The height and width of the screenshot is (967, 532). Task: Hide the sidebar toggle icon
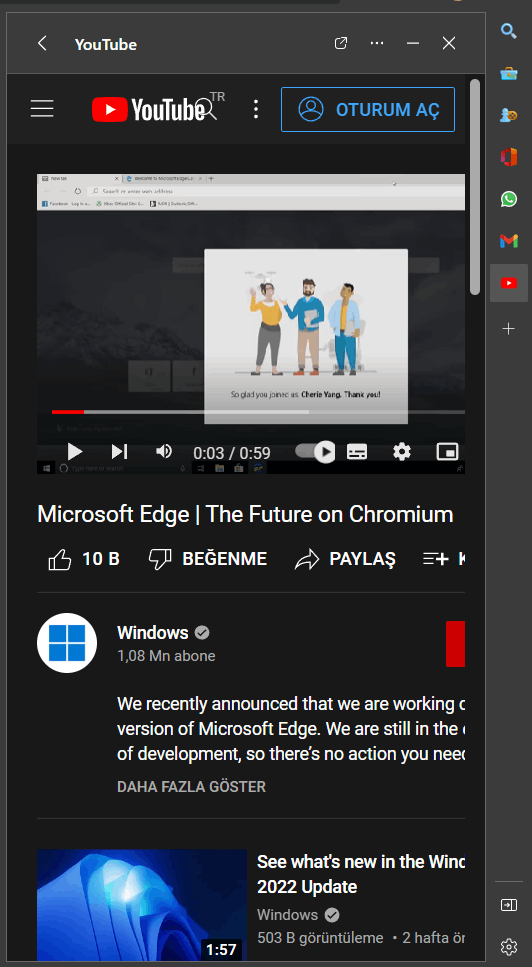click(x=509, y=905)
